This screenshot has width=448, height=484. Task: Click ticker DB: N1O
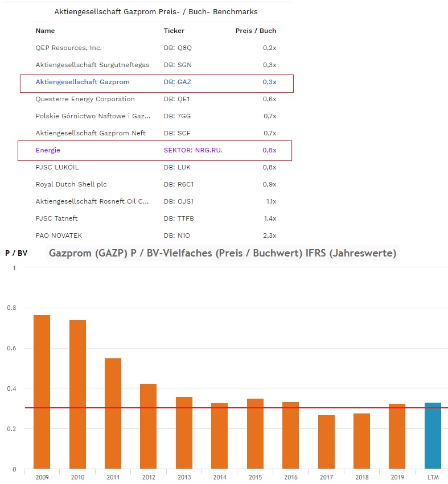coord(176,235)
